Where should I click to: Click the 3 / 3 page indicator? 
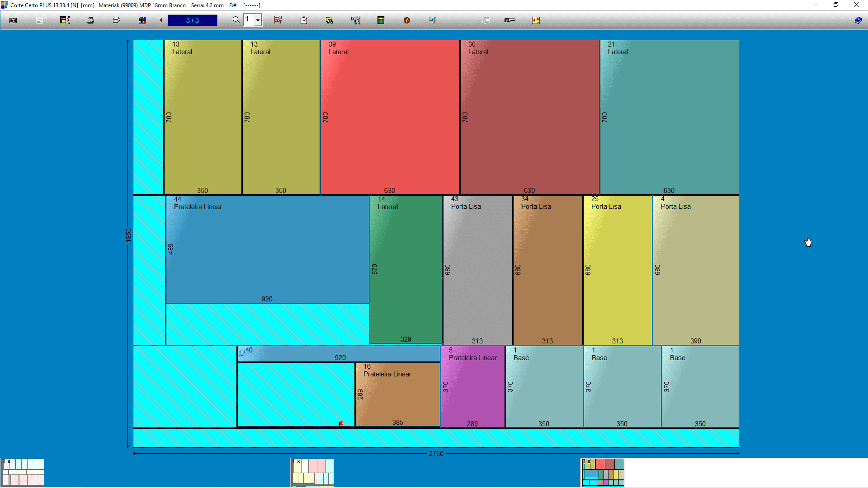click(193, 20)
